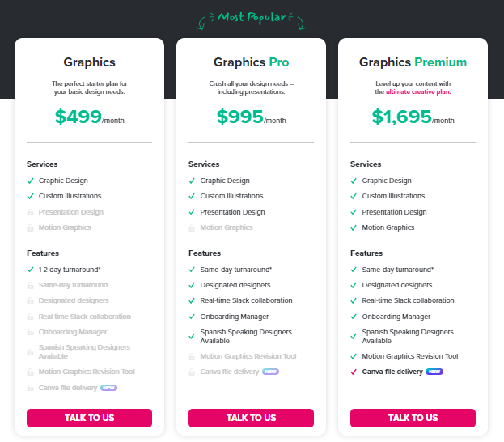Click the lock icon beside Onboarding Manager in Graphics plan
The width and height of the screenshot is (504, 442).
(x=30, y=332)
